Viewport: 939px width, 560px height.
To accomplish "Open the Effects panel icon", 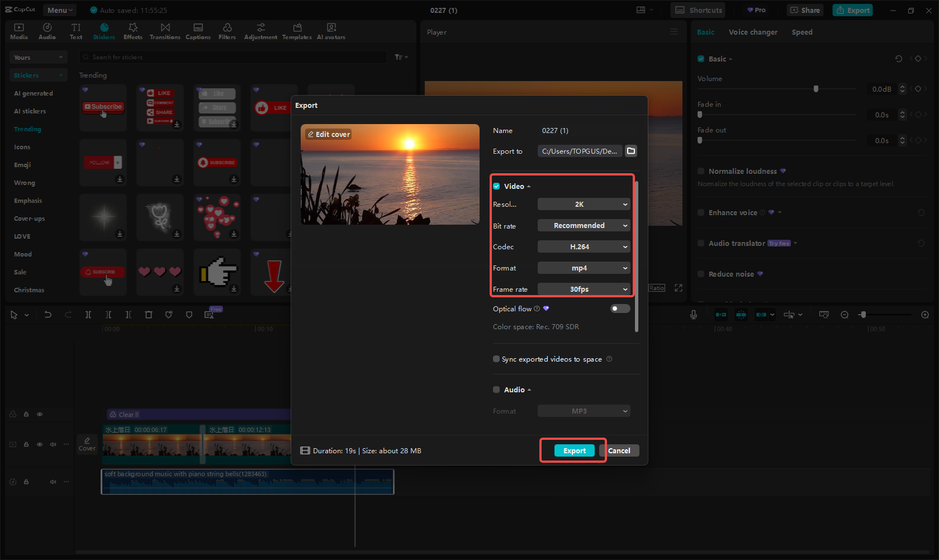I will [133, 31].
